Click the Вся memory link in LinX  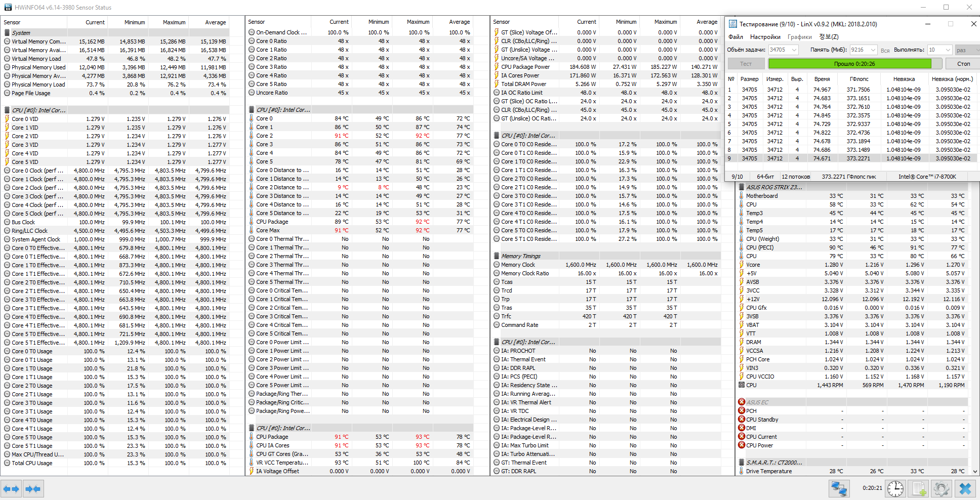pyautogui.click(x=885, y=50)
